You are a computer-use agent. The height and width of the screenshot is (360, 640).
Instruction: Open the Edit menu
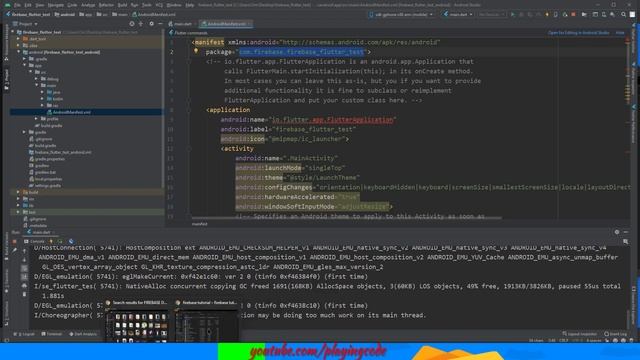tap(28, 5)
